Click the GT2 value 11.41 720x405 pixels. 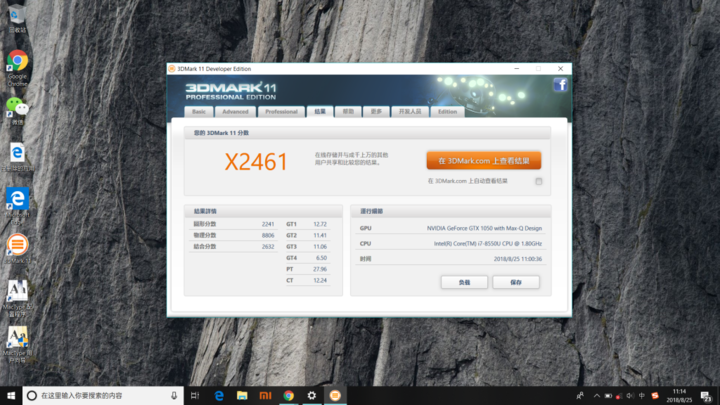(x=320, y=236)
